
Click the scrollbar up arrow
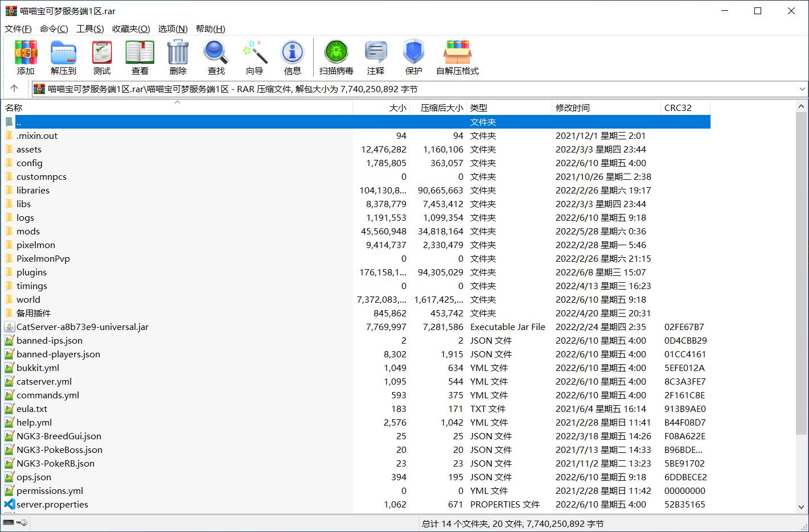[802, 106]
